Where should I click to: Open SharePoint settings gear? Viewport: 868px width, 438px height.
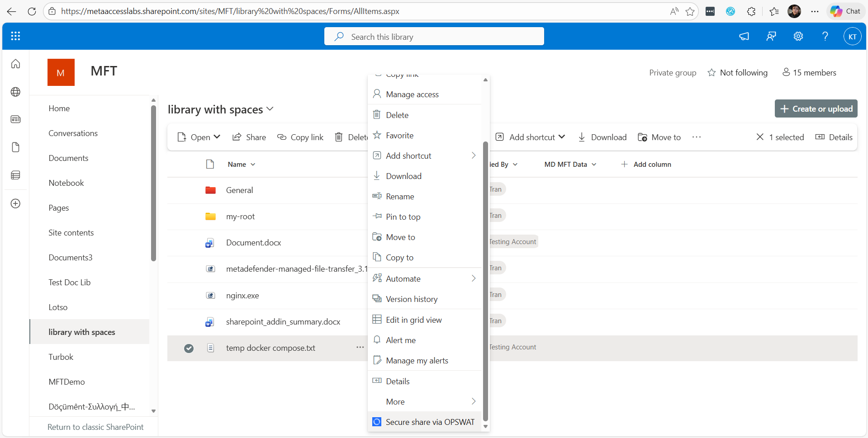tap(798, 36)
